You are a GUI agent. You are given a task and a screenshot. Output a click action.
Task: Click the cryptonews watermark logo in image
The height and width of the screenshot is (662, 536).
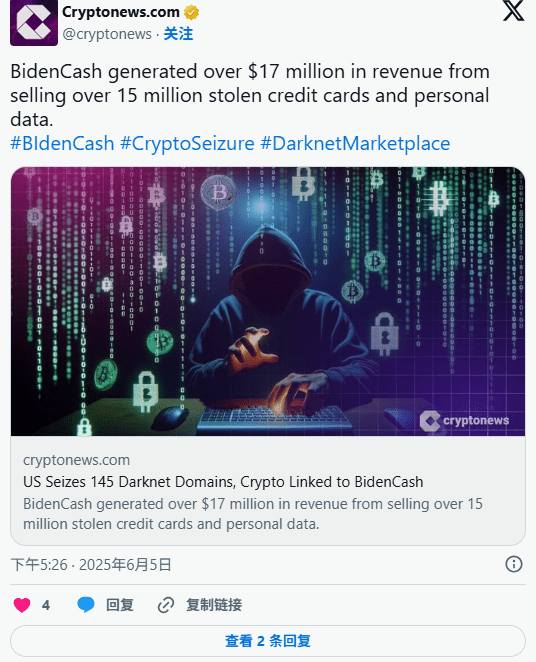(x=464, y=421)
